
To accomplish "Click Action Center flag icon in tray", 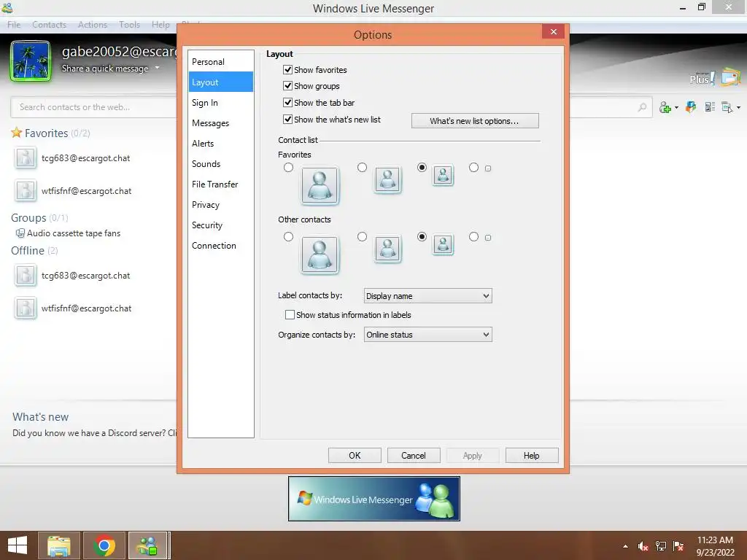I will 678,546.
